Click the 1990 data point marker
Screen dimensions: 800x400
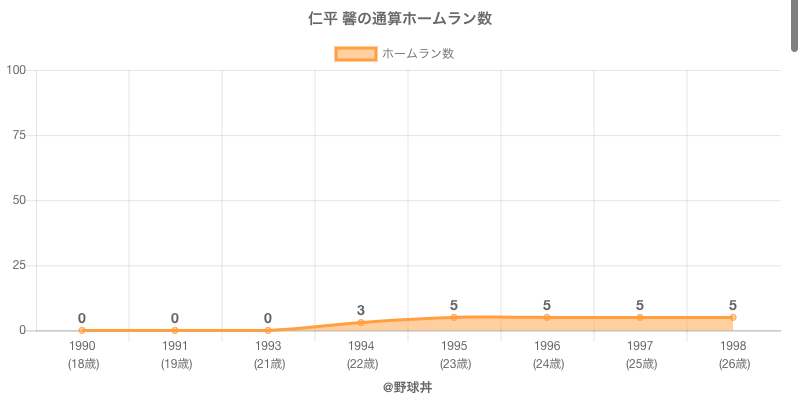point(82,330)
